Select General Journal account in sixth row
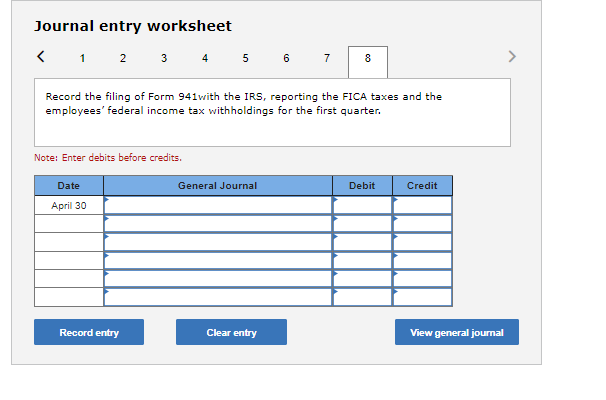 (x=218, y=297)
